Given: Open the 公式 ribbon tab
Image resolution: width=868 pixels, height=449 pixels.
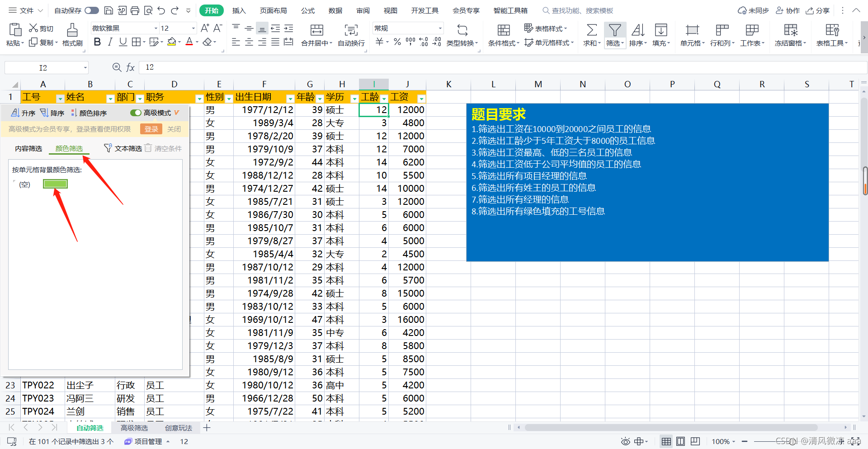Looking at the screenshot, I should 307,10.
